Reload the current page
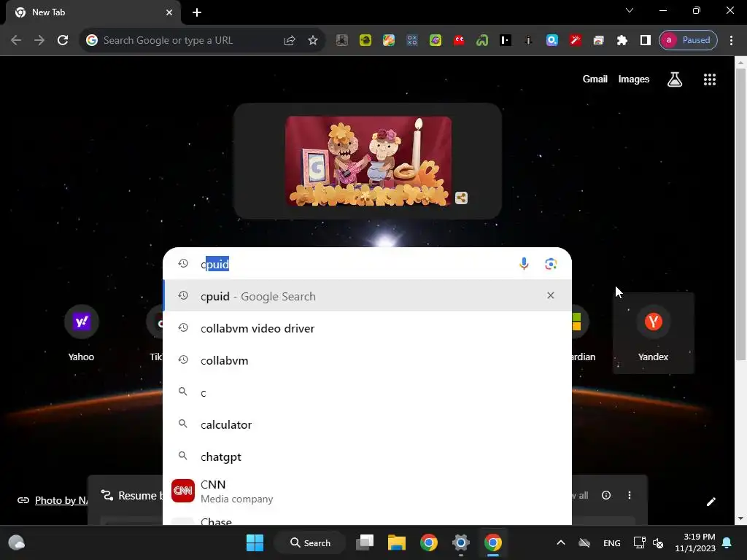This screenshot has width=747, height=560. (63, 40)
